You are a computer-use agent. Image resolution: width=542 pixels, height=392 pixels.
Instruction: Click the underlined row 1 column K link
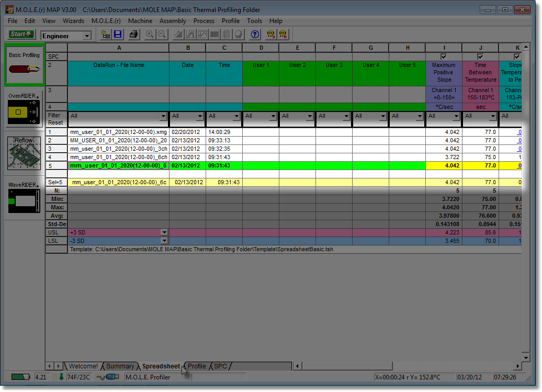(x=520, y=132)
